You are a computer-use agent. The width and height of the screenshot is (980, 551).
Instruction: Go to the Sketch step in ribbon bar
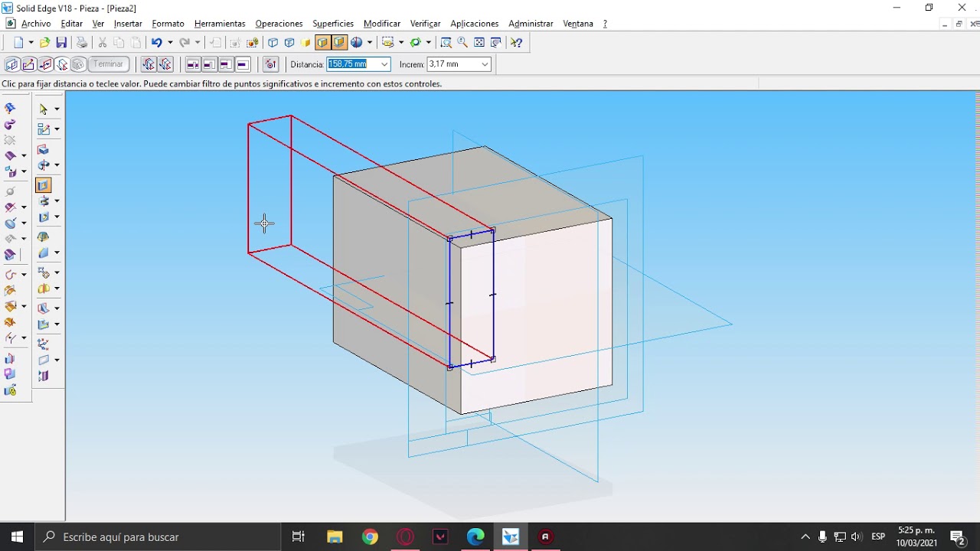click(x=28, y=64)
